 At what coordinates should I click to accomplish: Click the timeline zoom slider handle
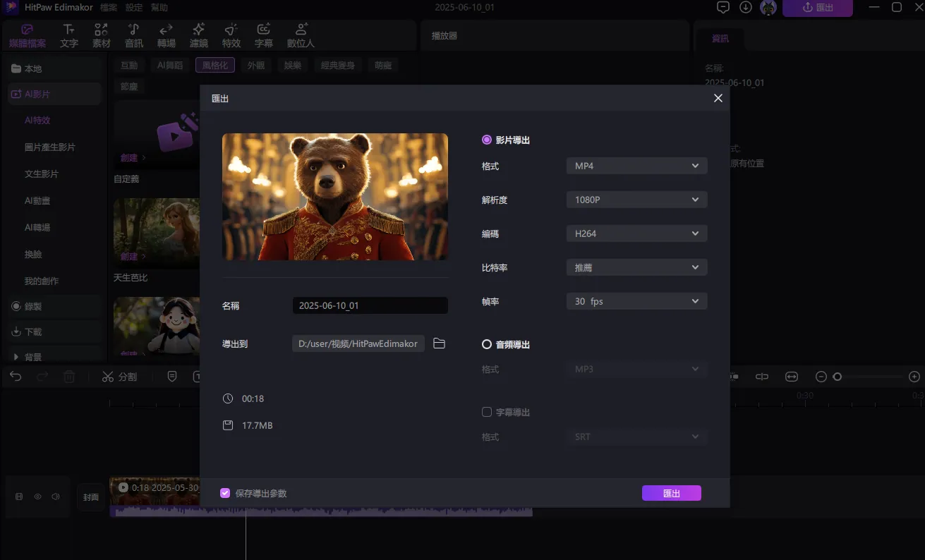point(837,377)
